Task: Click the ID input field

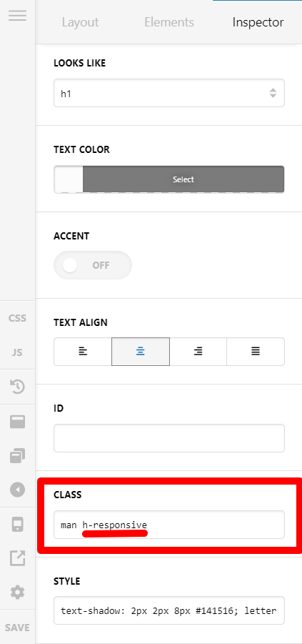Action: tap(169, 438)
